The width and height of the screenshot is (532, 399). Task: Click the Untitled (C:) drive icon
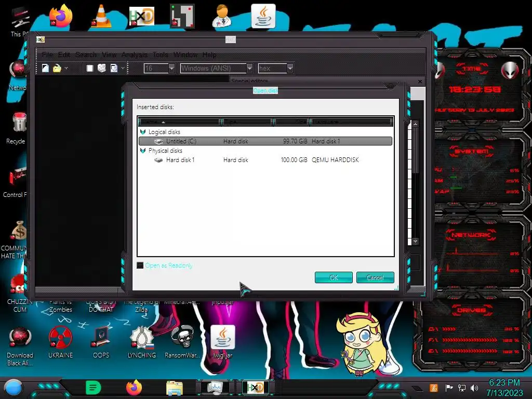coord(158,141)
